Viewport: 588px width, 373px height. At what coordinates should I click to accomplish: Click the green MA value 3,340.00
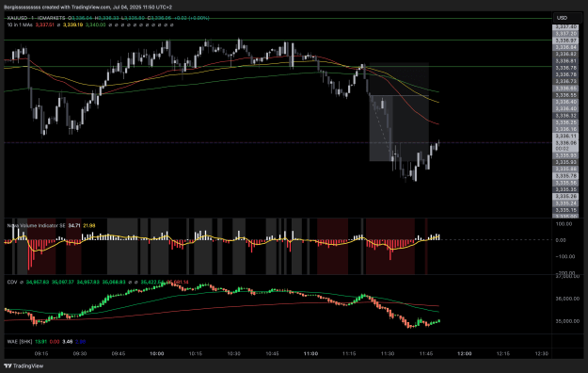(96, 24)
